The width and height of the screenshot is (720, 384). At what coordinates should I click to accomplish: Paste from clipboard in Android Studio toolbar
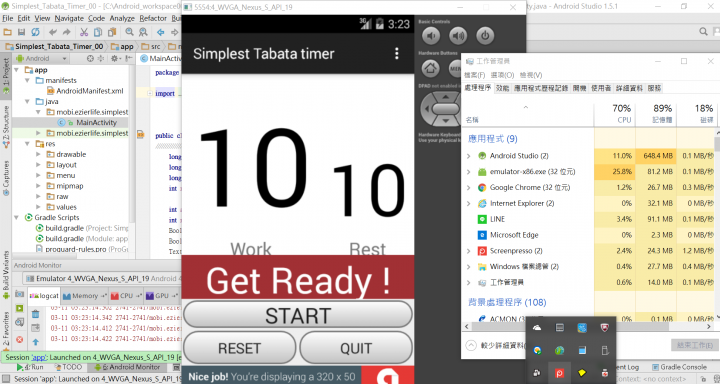[x=112, y=32]
